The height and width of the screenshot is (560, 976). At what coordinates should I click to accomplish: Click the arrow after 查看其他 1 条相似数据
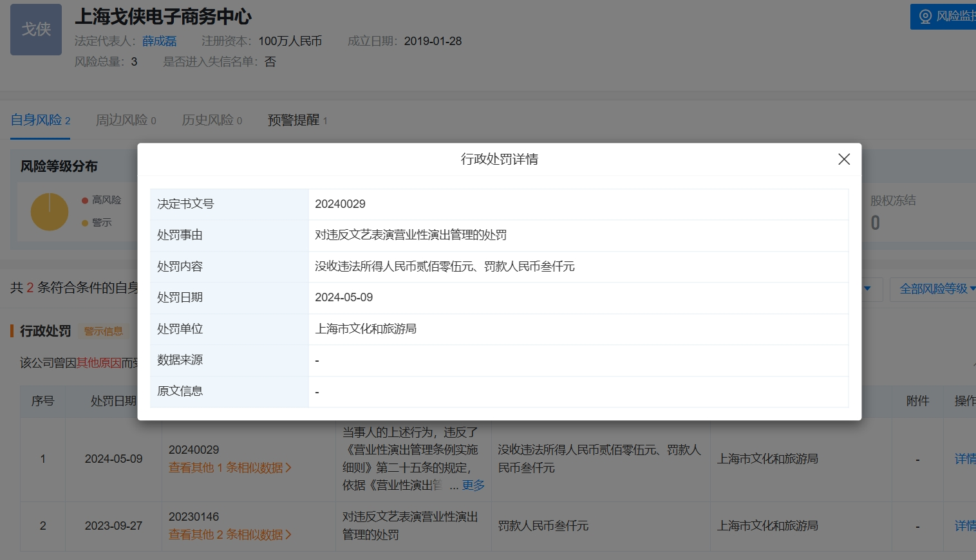288,468
